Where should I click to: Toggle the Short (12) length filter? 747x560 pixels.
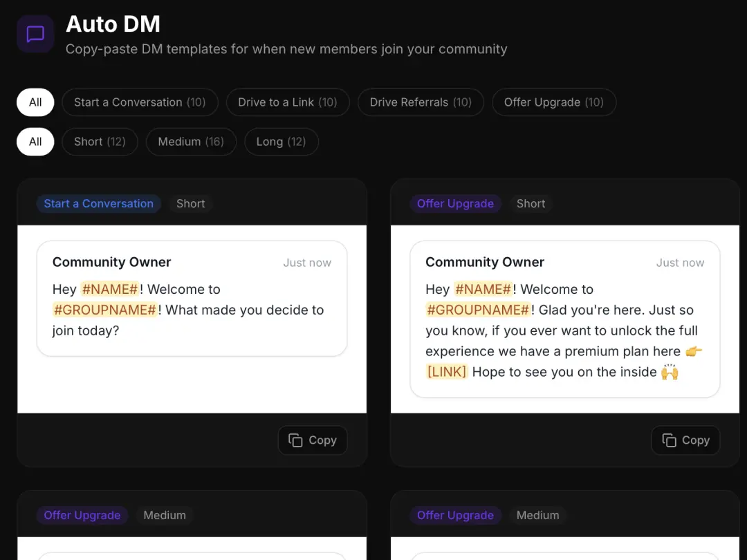pyautogui.click(x=100, y=142)
